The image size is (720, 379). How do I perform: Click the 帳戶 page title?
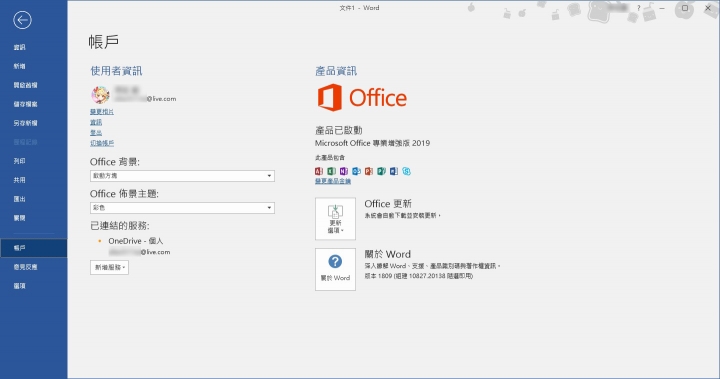104,42
